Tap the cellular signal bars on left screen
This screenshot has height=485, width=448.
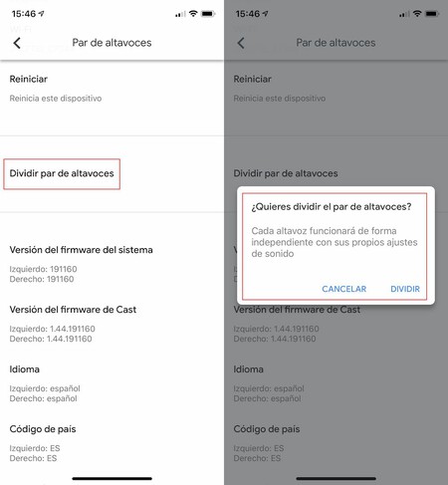point(180,14)
